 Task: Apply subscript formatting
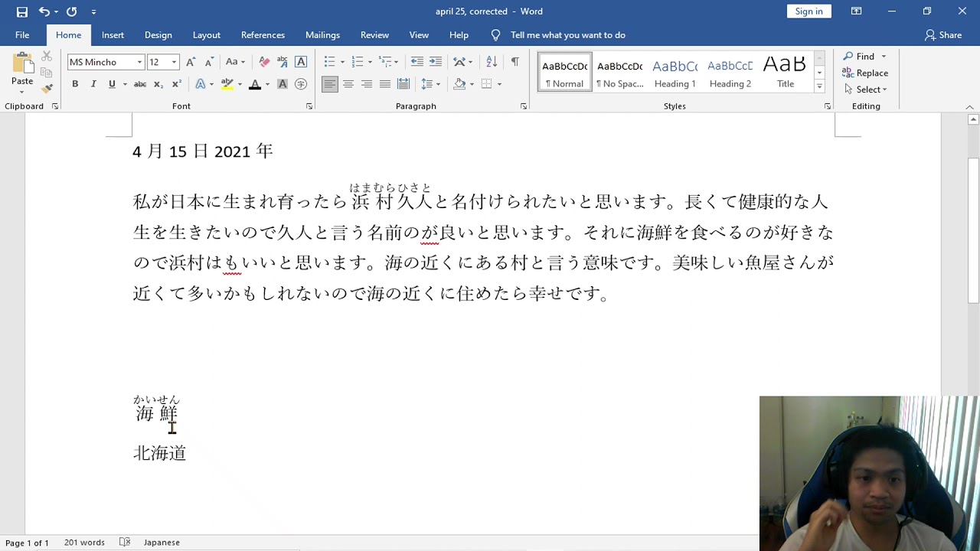point(158,84)
